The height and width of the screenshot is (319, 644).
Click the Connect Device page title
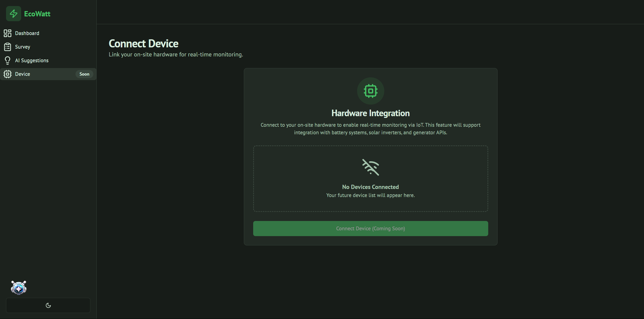click(143, 44)
